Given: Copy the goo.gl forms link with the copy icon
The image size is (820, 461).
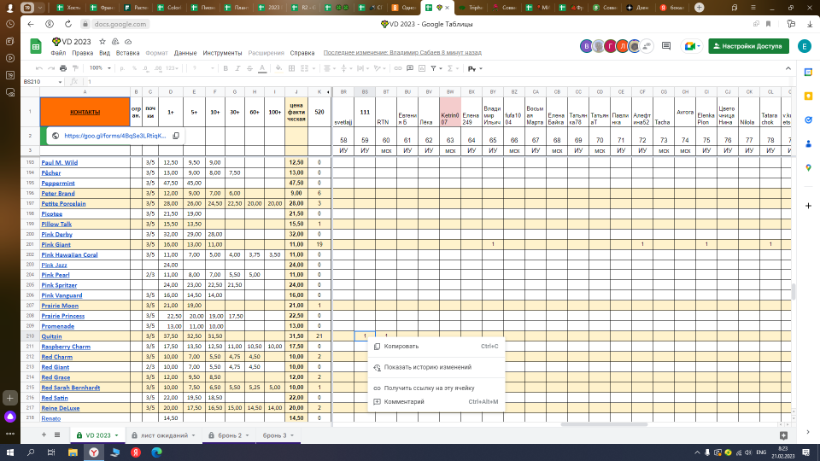Looking at the screenshot, I should click(176, 135).
